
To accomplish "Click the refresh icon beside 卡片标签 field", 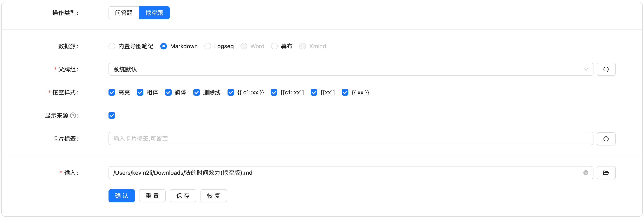I will click(x=606, y=139).
